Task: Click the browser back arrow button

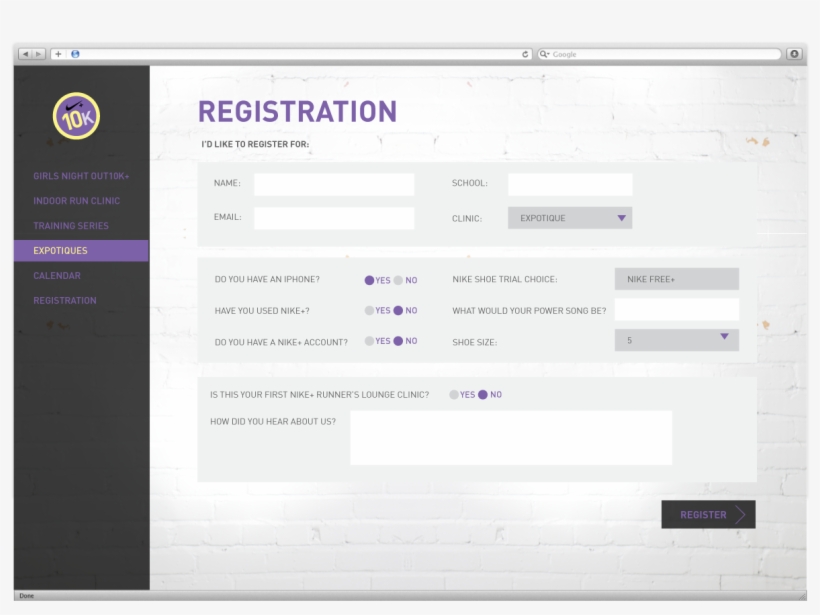Action: click(x=26, y=54)
